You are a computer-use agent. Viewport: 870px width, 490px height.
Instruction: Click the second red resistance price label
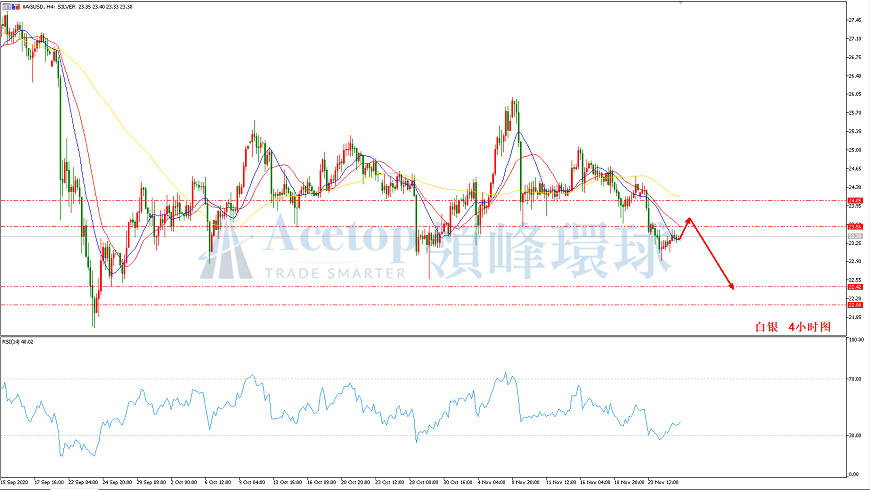[855, 227]
